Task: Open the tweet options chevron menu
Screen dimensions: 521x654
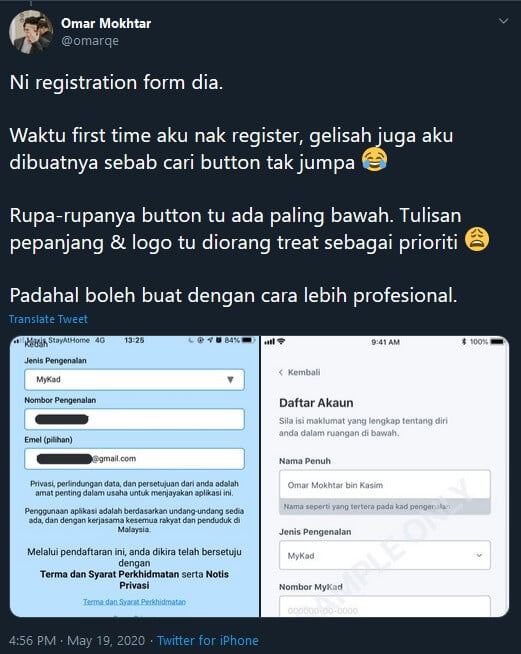Action: click(503, 21)
